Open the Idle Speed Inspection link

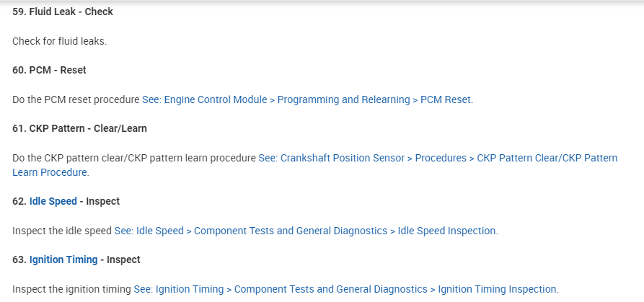(446, 231)
